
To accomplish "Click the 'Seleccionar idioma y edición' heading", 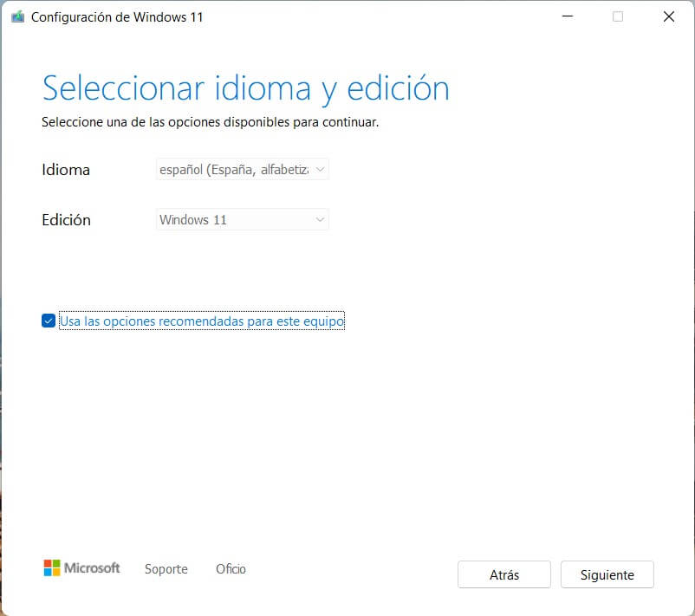I will (x=245, y=88).
